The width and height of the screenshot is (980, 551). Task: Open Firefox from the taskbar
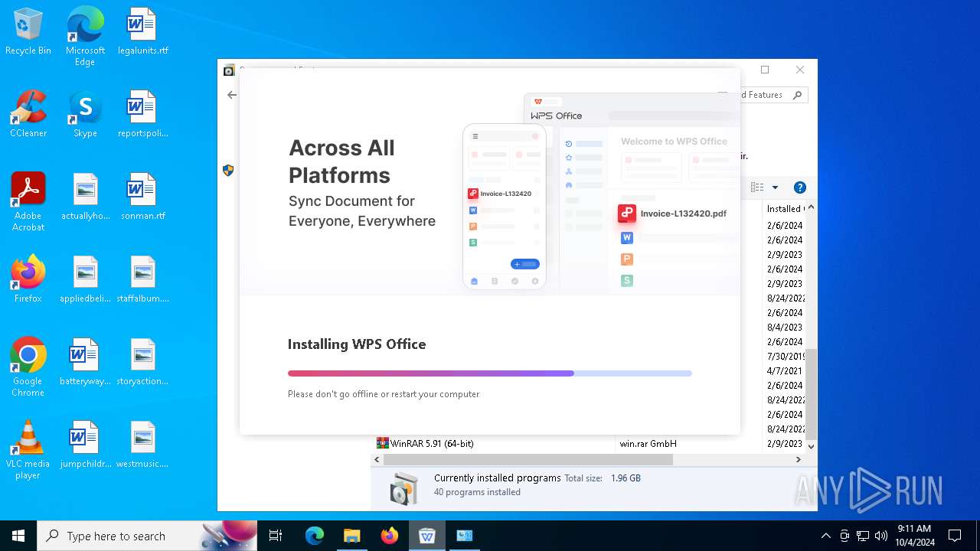click(390, 536)
